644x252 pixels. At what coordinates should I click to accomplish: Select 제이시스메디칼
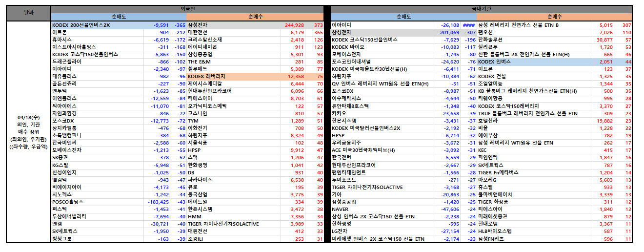(x=234, y=84)
